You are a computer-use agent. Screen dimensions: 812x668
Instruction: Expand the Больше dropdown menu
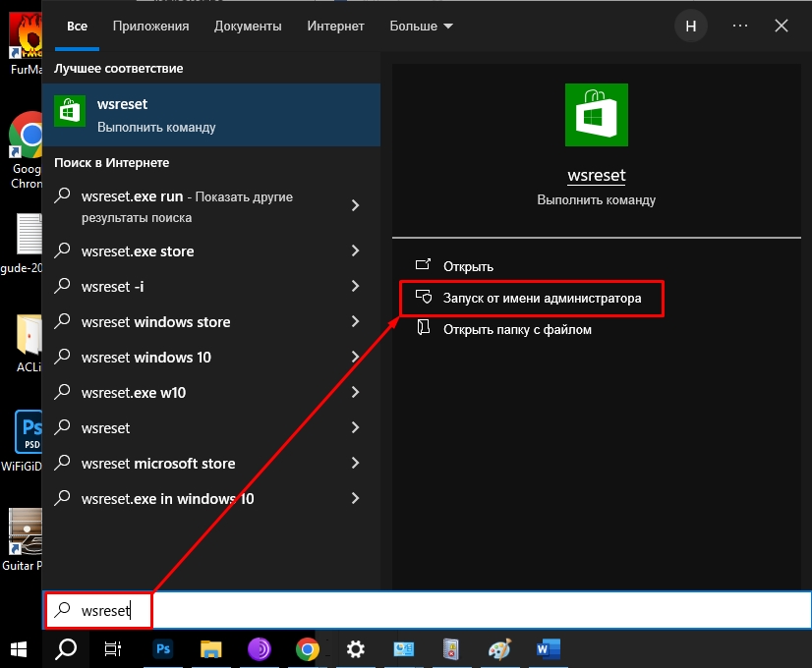point(421,26)
